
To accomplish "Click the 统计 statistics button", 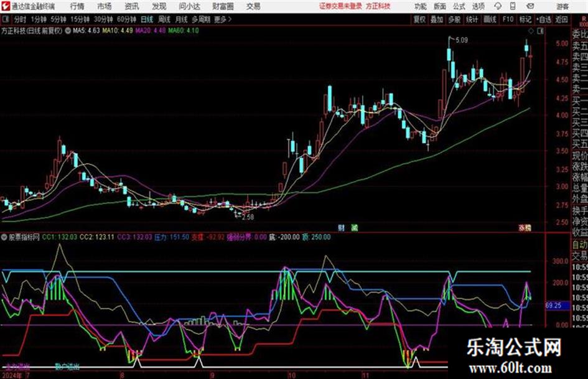I will 472,19.
